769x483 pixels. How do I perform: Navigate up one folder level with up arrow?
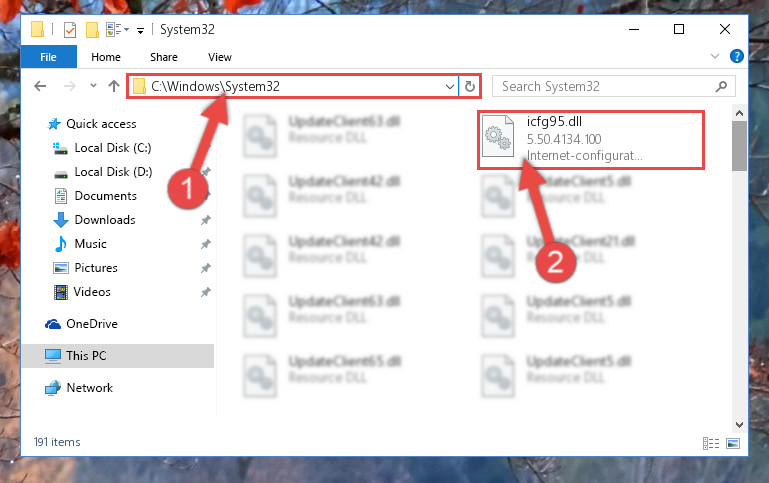tap(114, 86)
